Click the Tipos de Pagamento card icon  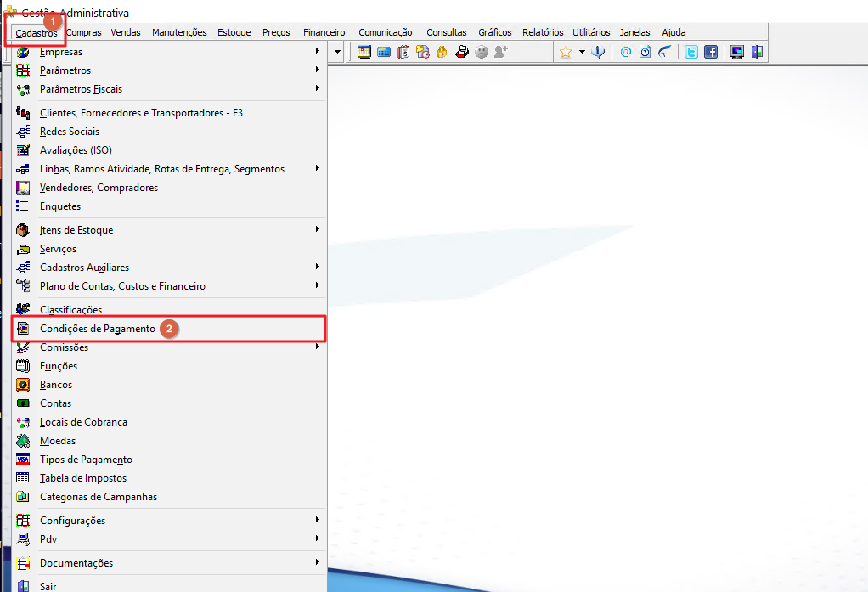point(23,460)
